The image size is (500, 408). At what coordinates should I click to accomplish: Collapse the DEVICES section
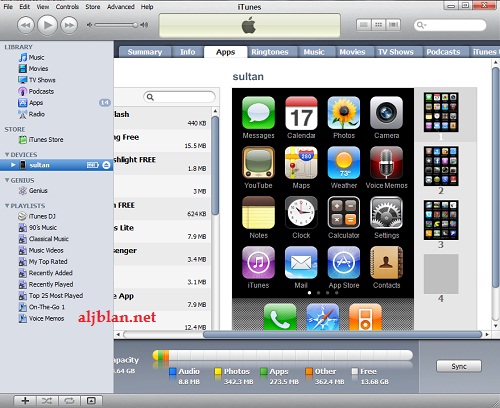coord(7,155)
